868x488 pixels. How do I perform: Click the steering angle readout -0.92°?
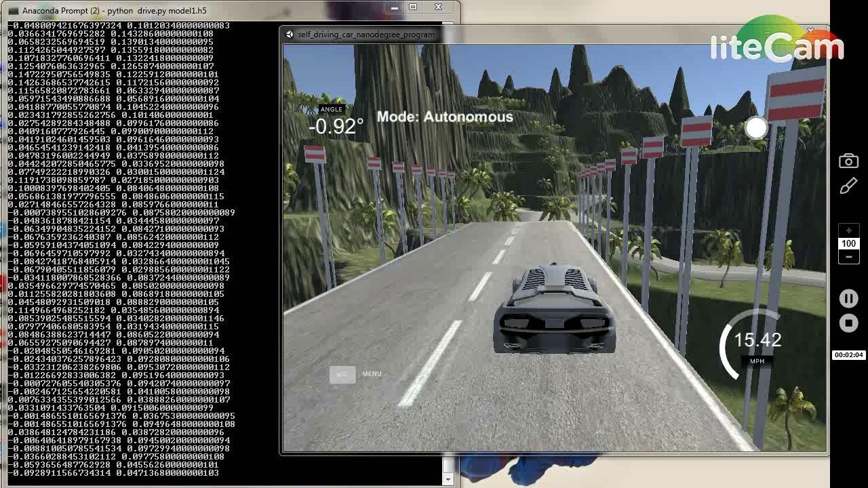tap(336, 126)
